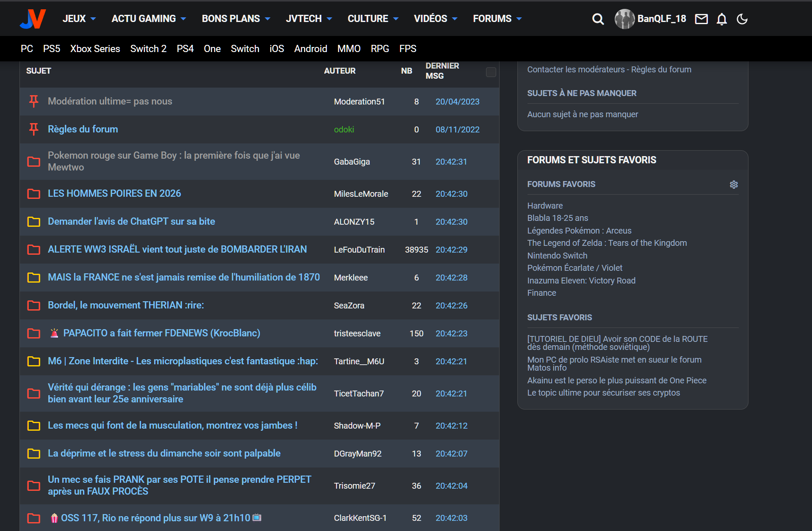Tick the checkbox in topic list header
The image size is (812, 531).
coord(491,72)
